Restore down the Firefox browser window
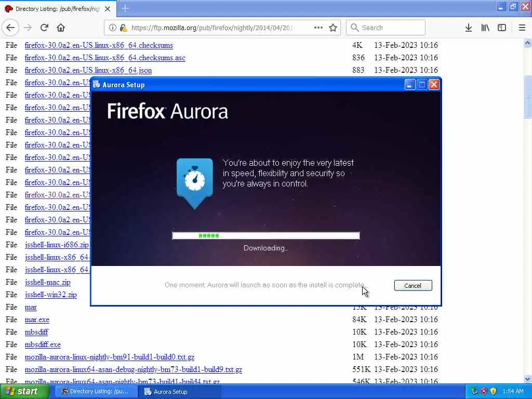 (x=513, y=7)
